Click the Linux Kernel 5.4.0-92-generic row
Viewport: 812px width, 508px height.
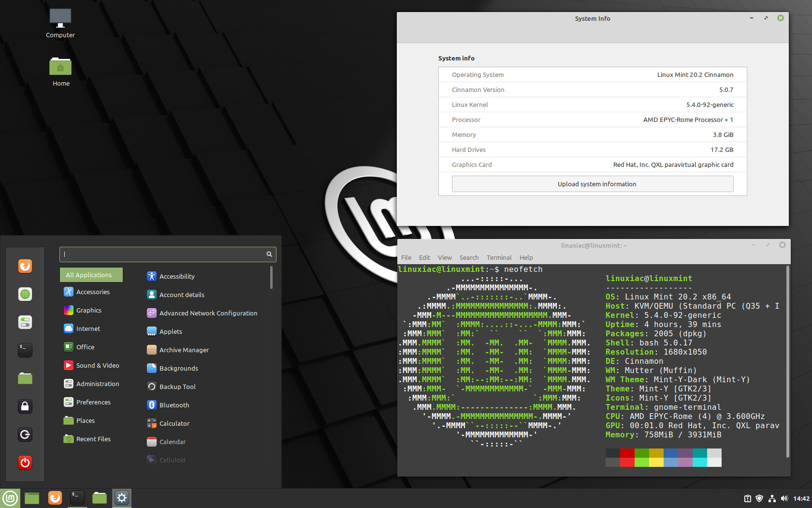(593, 105)
